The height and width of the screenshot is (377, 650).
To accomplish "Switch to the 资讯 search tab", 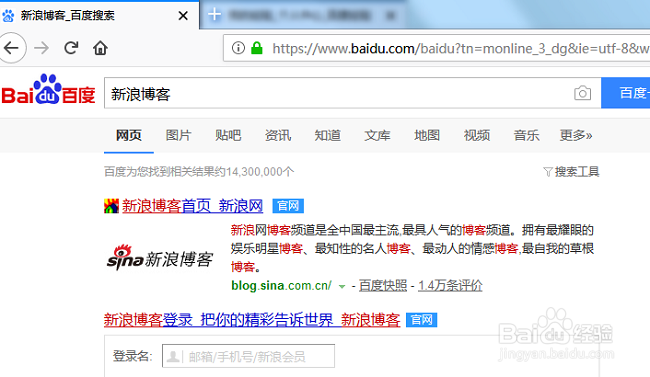I will 278,135.
